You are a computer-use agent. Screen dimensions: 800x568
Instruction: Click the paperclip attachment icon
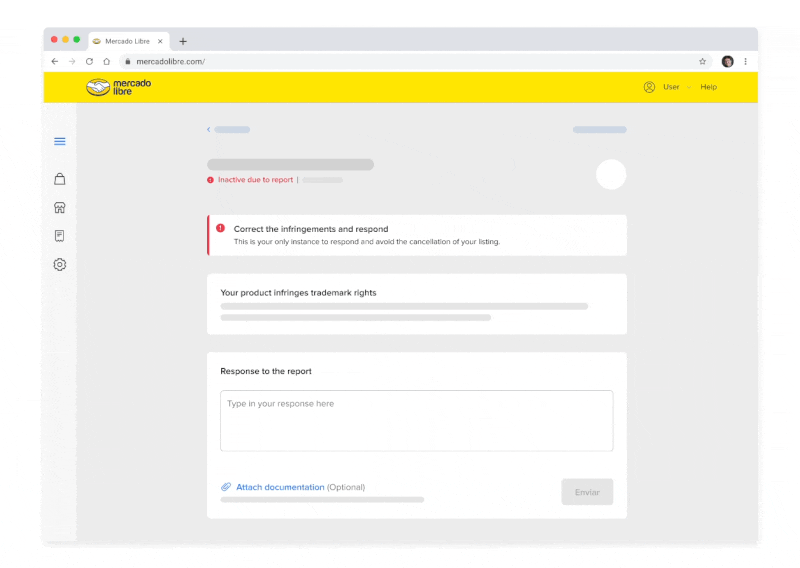[226, 487]
